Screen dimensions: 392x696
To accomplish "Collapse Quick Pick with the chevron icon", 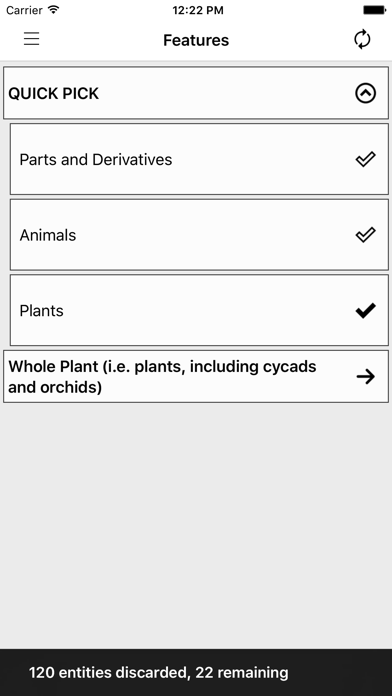I will coord(365,93).
